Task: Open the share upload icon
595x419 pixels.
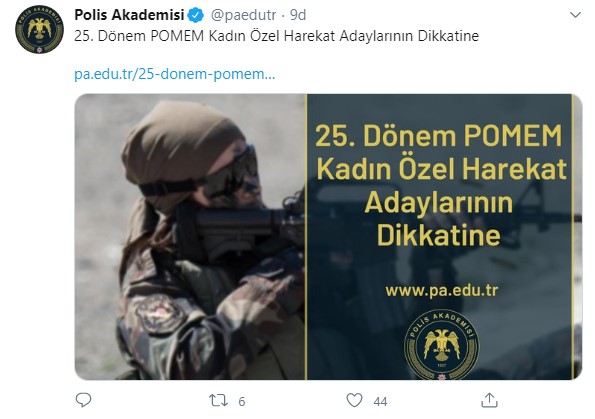Action: click(x=489, y=400)
